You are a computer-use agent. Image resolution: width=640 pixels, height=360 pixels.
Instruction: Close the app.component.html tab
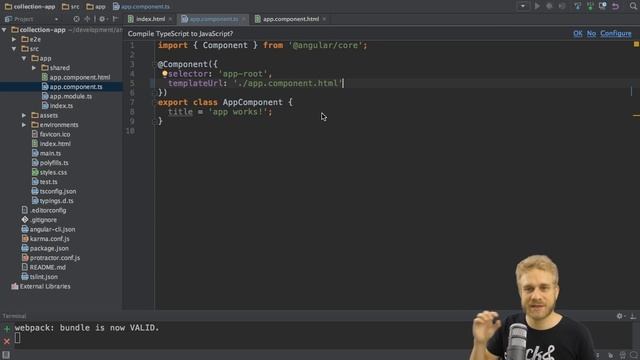324,19
